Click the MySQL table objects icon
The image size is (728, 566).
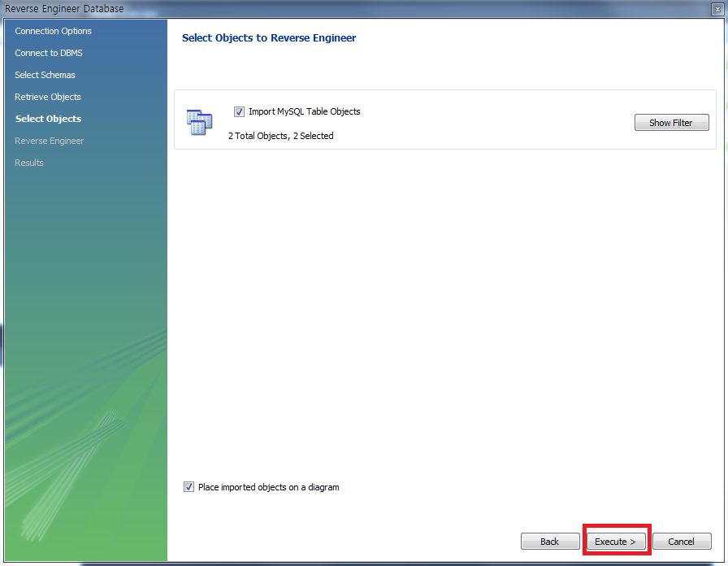click(199, 122)
